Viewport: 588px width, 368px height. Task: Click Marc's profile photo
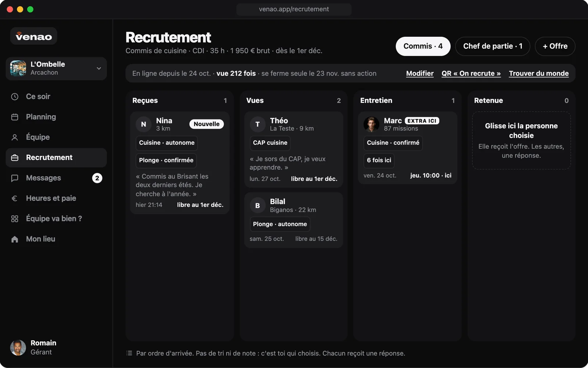(x=371, y=124)
